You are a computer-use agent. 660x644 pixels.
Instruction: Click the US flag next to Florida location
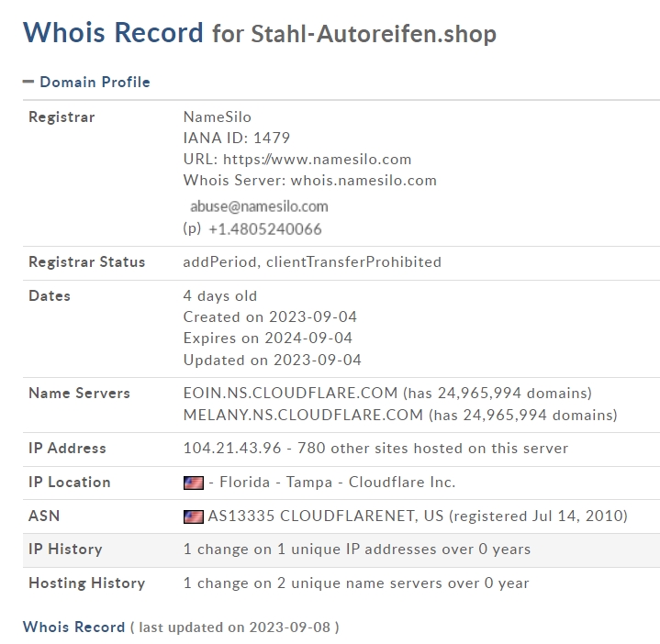[194, 483]
